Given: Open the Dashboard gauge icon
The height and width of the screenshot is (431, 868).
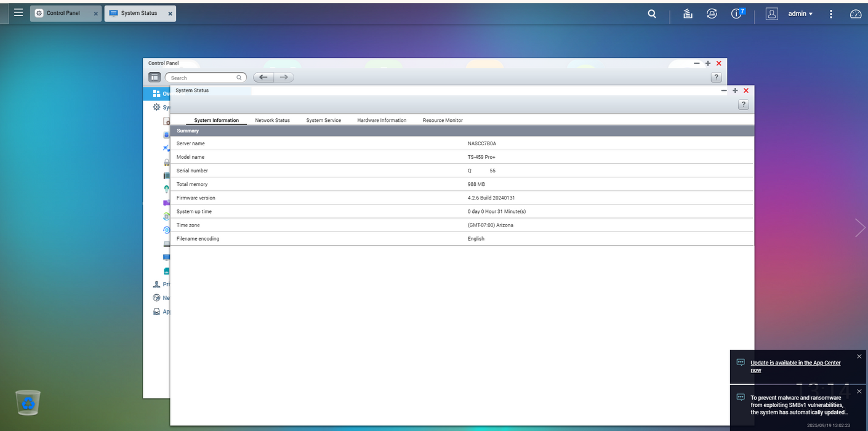Looking at the screenshot, I should pyautogui.click(x=856, y=14).
